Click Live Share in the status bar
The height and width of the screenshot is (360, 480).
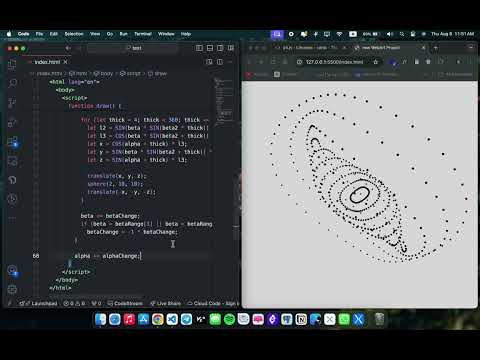click(165, 304)
